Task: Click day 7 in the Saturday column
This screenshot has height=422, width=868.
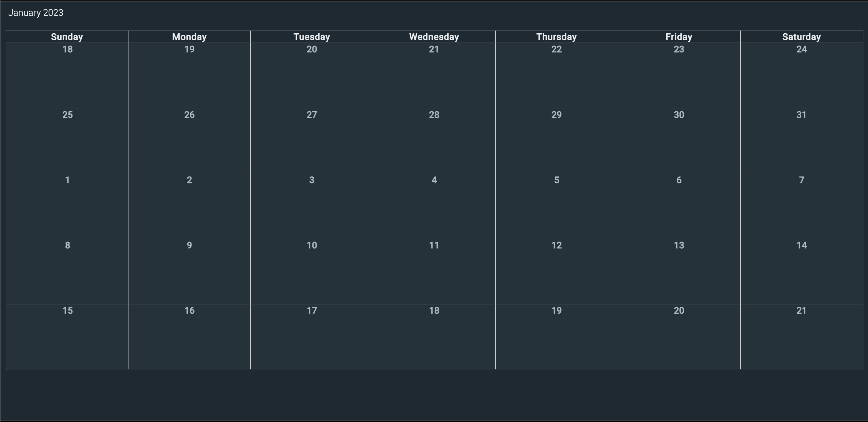Action: click(x=801, y=180)
